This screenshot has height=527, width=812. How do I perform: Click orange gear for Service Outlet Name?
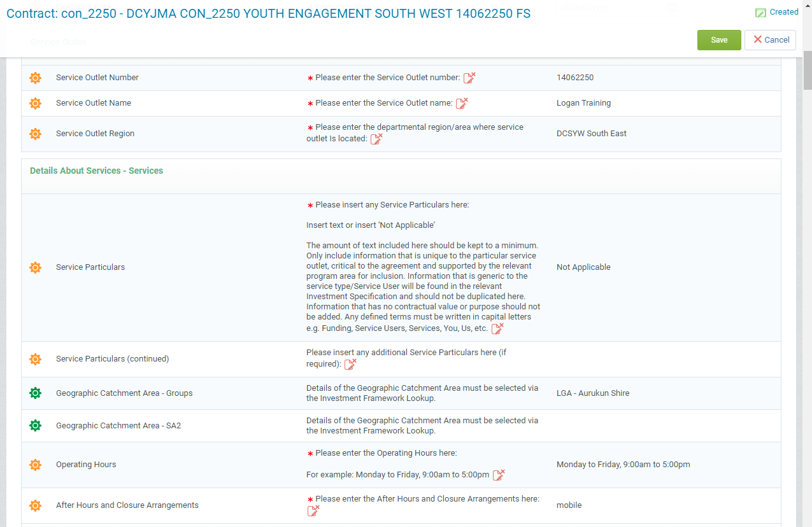coord(36,103)
